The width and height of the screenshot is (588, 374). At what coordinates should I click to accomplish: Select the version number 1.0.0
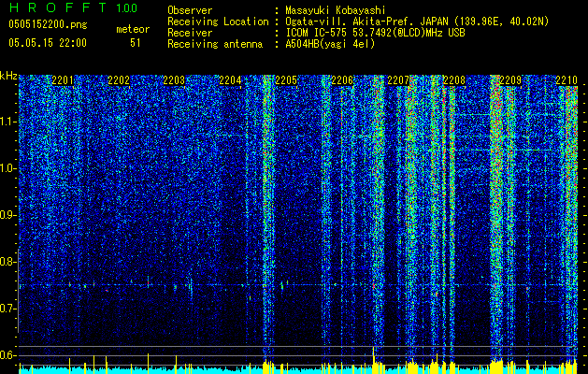[x=127, y=8]
